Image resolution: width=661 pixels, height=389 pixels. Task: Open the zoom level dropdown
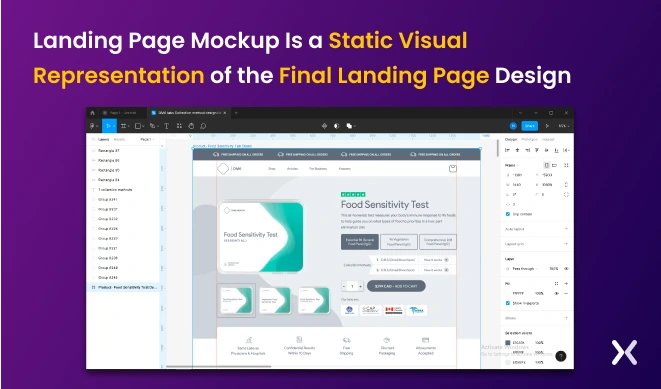point(564,126)
